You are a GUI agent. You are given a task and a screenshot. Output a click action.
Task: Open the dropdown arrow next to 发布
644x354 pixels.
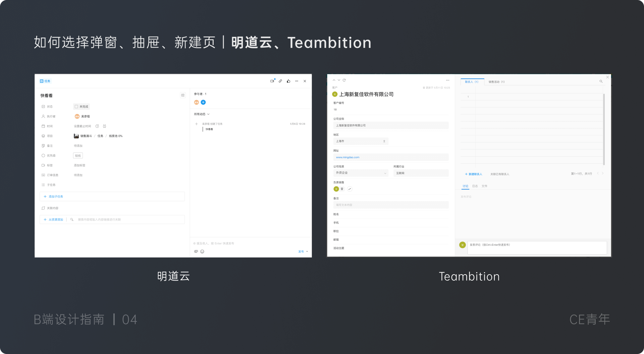(x=307, y=251)
